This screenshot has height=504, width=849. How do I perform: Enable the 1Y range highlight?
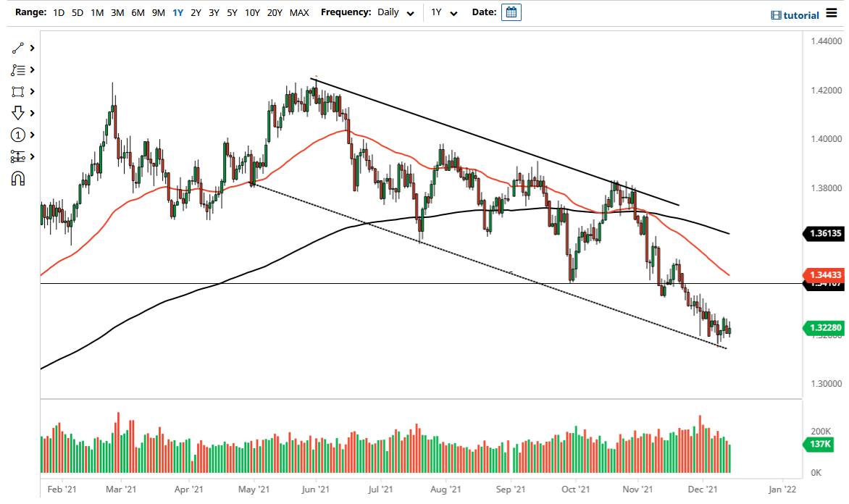(177, 12)
